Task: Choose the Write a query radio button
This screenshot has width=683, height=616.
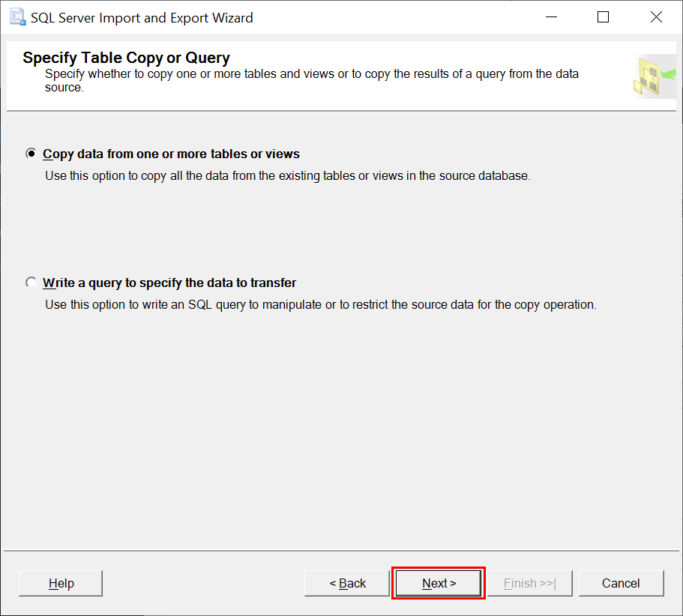Action: click(31, 283)
